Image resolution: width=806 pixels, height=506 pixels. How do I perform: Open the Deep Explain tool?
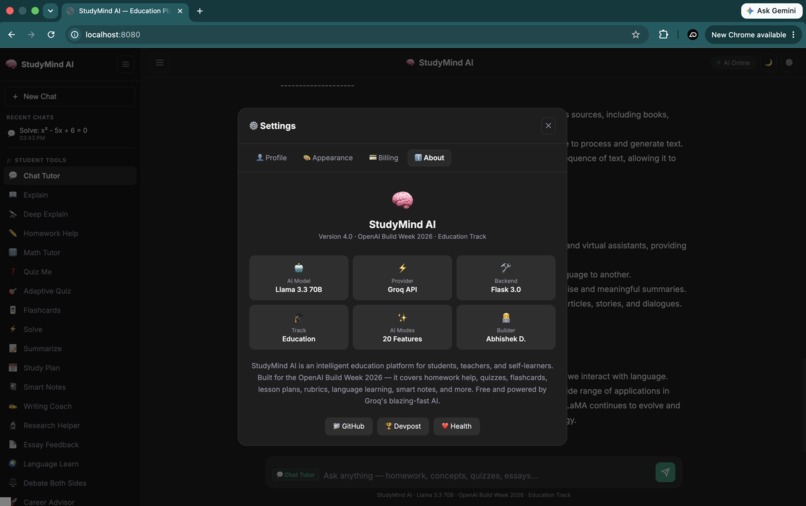tap(69, 214)
